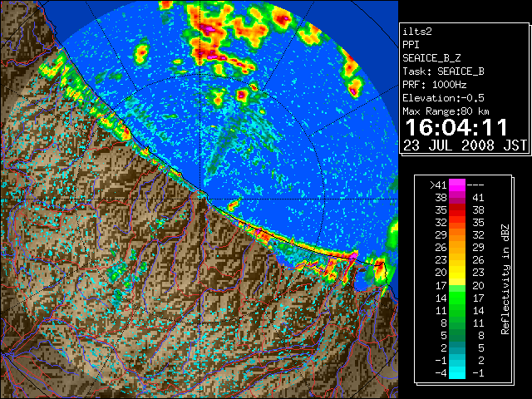Click the 'PPI' scan type label
This screenshot has width=532, height=399.
pos(411,45)
